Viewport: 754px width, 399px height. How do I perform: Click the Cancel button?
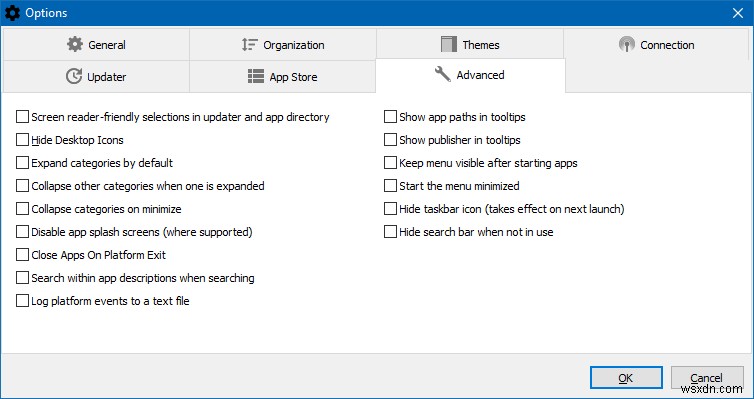[x=706, y=378]
